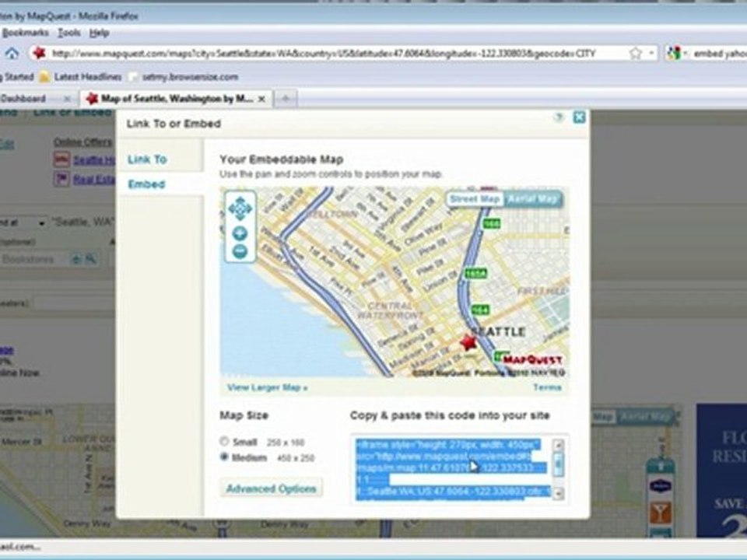Click the browser address bar URL

coord(324,54)
